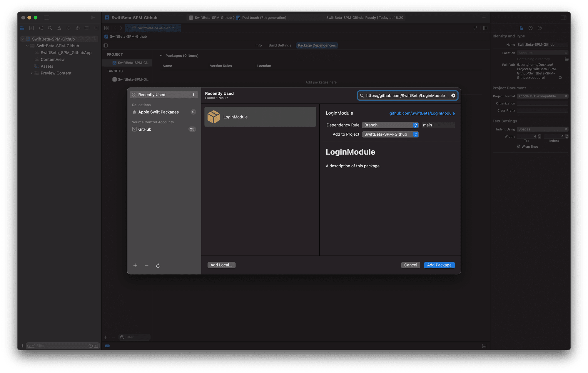Adjust the Indent width stepper
This screenshot has height=373, width=588.
567,136
